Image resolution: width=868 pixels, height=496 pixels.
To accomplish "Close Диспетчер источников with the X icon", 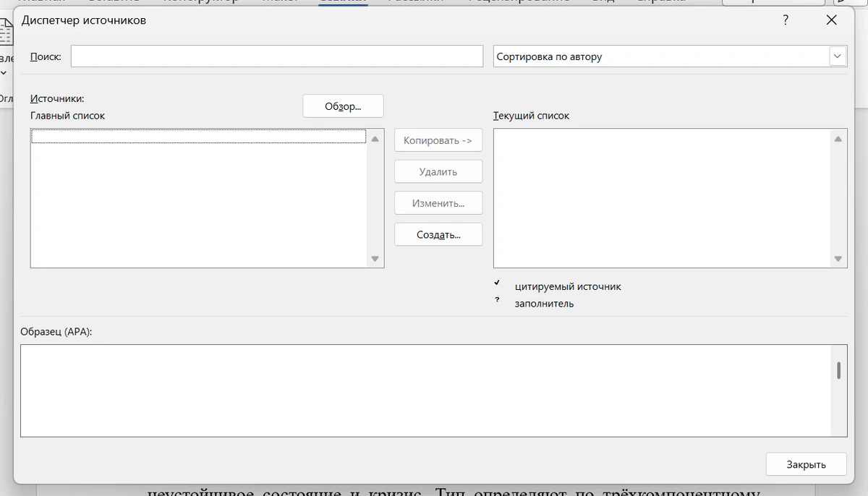I will click(x=832, y=21).
